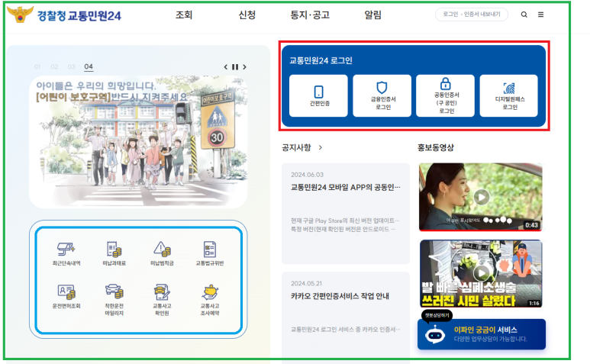Click the date 2024.06.03

point(307,175)
